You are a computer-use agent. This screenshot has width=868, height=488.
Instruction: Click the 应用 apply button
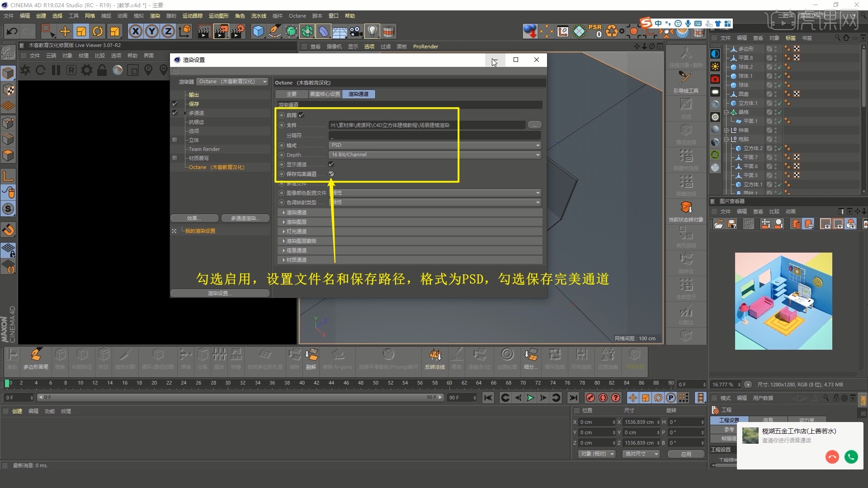(x=686, y=454)
